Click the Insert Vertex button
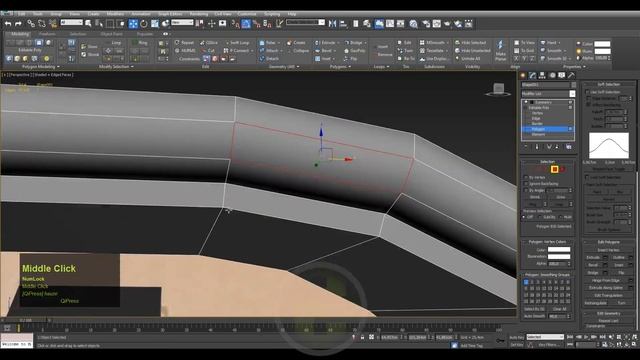 tap(609, 250)
